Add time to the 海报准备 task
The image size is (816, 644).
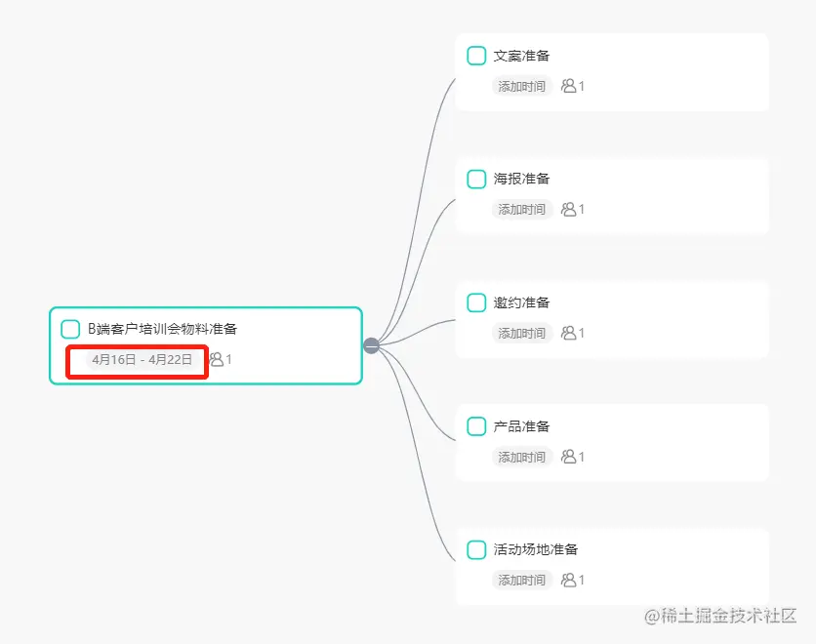click(522, 209)
